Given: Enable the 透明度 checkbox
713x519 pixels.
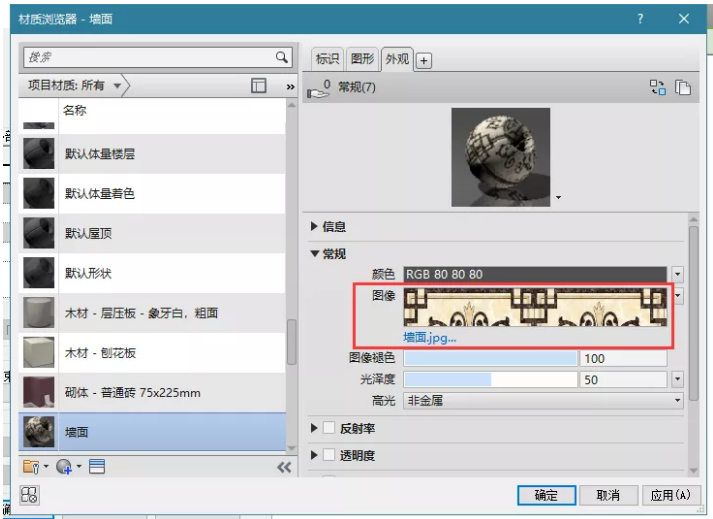Looking at the screenshot, I should point(328,455).
